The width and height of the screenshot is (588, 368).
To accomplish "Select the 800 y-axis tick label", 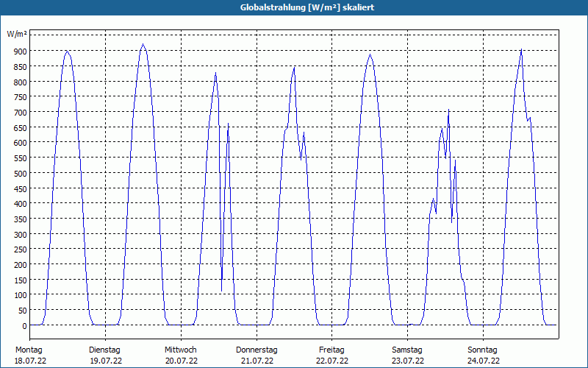I will (21, 82).
